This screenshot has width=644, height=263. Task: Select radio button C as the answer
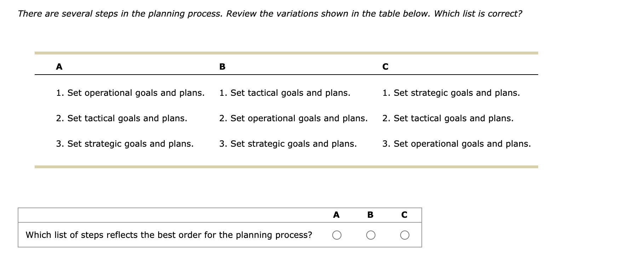(404, 234)
